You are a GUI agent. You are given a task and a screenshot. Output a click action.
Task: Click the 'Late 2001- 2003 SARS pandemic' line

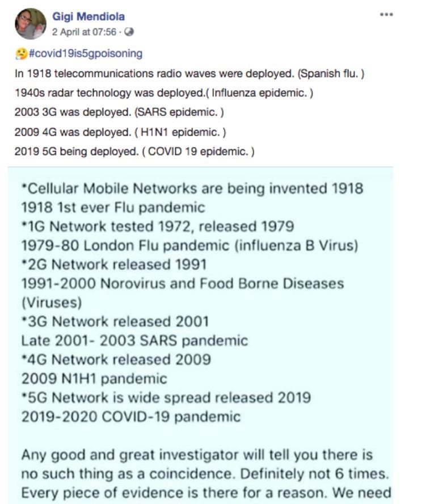tap(134, 340)
